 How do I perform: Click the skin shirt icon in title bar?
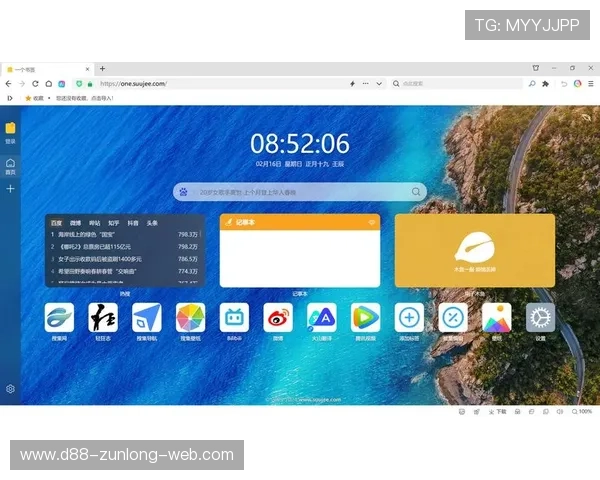(x=536, y=68)
